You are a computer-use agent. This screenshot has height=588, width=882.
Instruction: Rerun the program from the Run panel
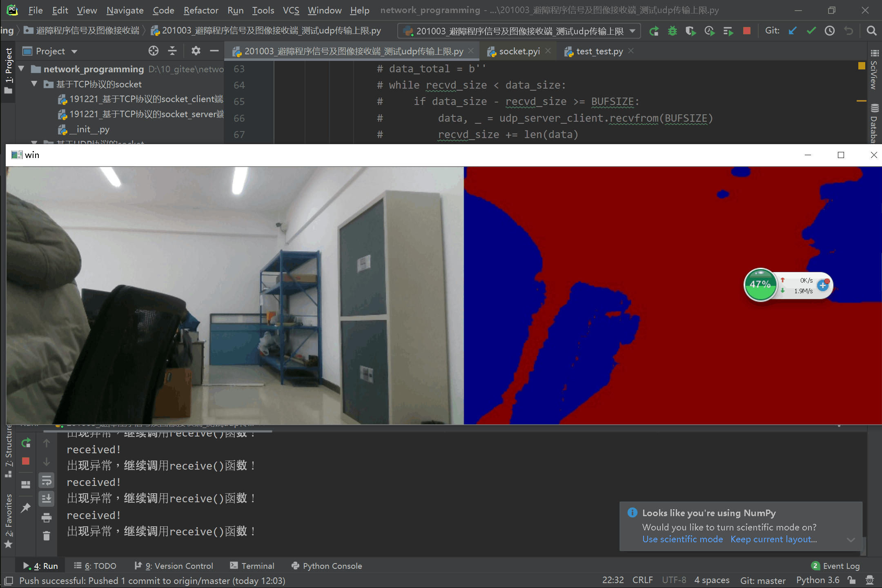pyautogui.click(x=25, y=442)
